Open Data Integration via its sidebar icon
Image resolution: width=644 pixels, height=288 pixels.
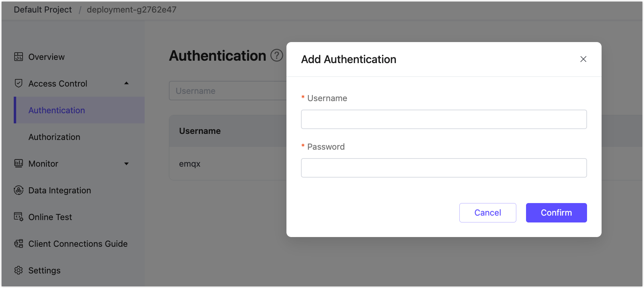click(19, 190)
